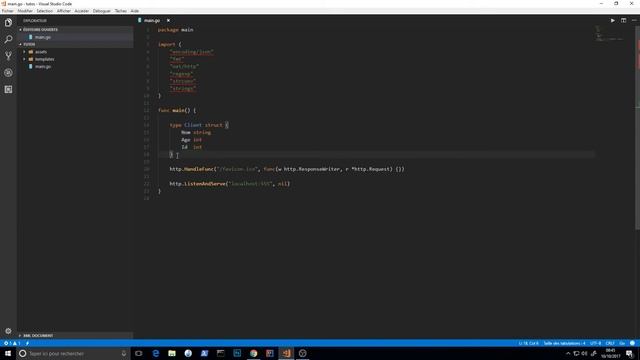Click the taskbar clock and date

(x=610, y=353)
